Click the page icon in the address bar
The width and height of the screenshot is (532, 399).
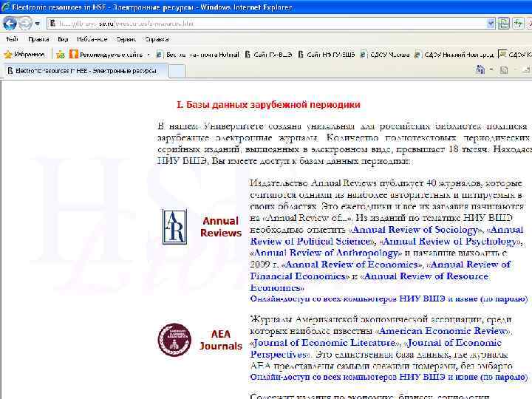click(52, 24)
